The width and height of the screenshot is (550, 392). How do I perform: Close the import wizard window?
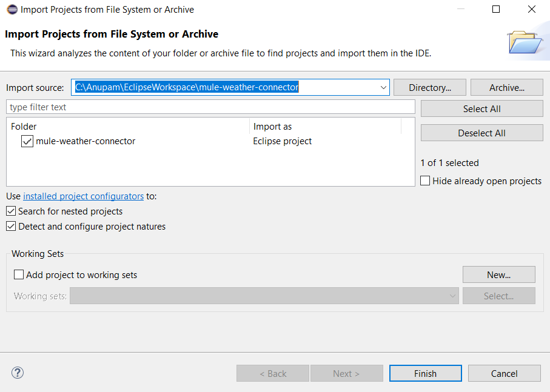click(x=532, y=9)
